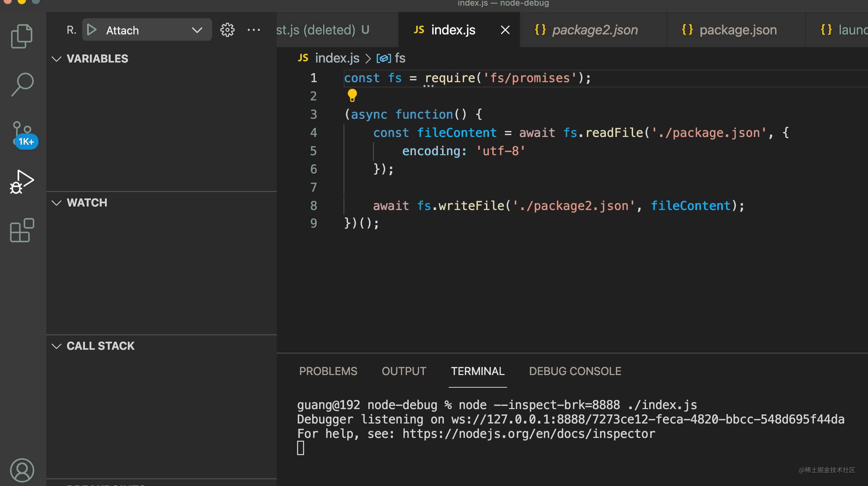Click the lightbulb quick-fix icon
Image resolution: width=868 pixels, height=486 pixels.
pos(352,95)
